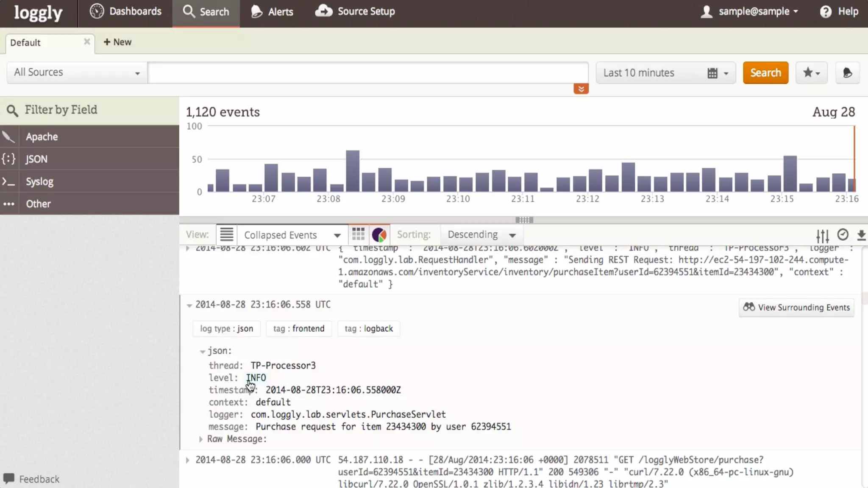Click the clock icon above the events list
868x488 pixels.
(843, 235)
